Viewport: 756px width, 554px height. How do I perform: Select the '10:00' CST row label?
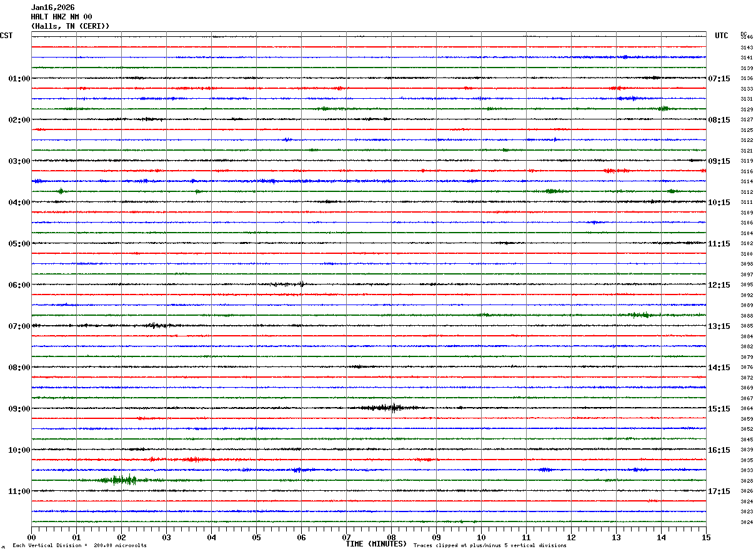pos(19,450)
